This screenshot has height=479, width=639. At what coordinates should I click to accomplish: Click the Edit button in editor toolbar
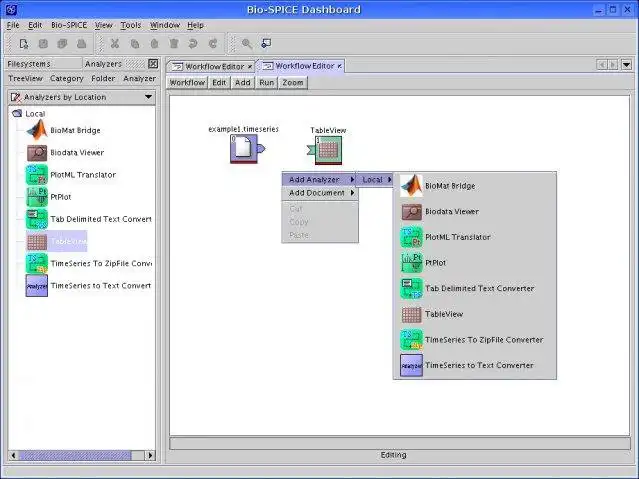pos(219,83)
